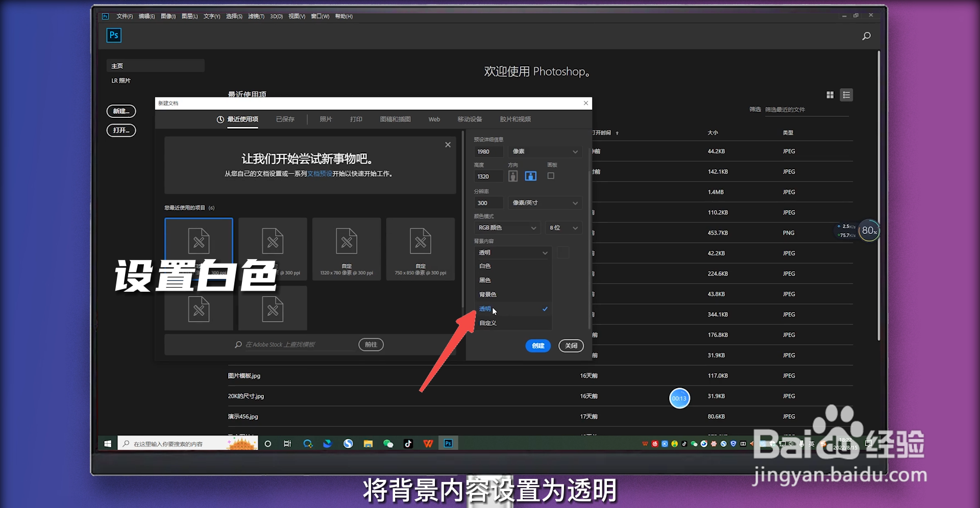Switch to the 胶片和视频 tab
The width and height of the screenshot is (980, 508).
pos(515,119)
